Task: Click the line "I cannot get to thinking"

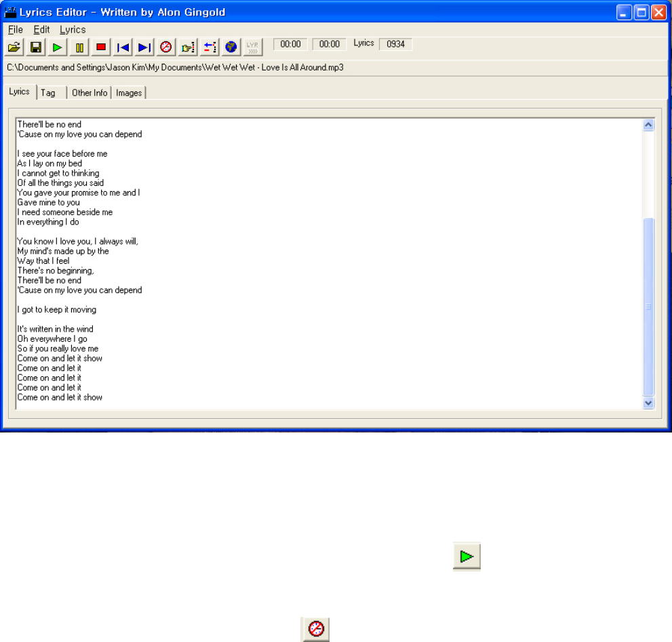Action: coord(58,173)
